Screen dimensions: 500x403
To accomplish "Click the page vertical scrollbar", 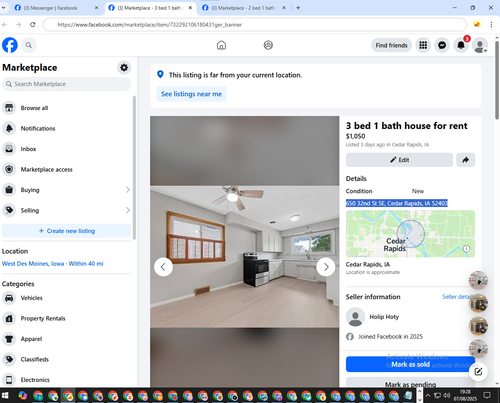I will [x=497, y=81].
